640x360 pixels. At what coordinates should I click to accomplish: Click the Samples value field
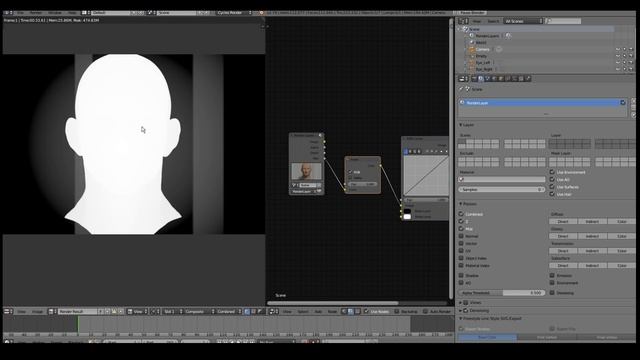502,189
